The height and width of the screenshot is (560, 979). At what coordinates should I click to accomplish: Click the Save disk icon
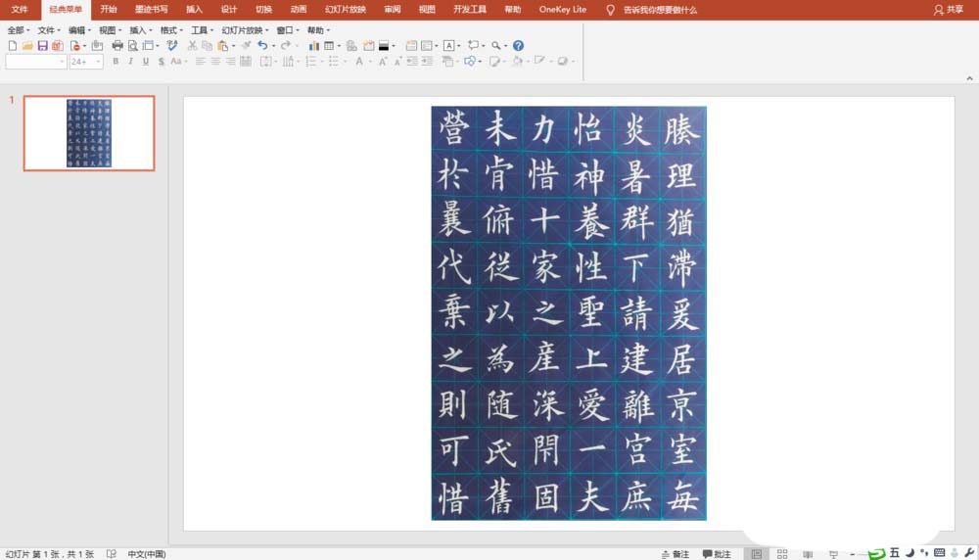42,46
